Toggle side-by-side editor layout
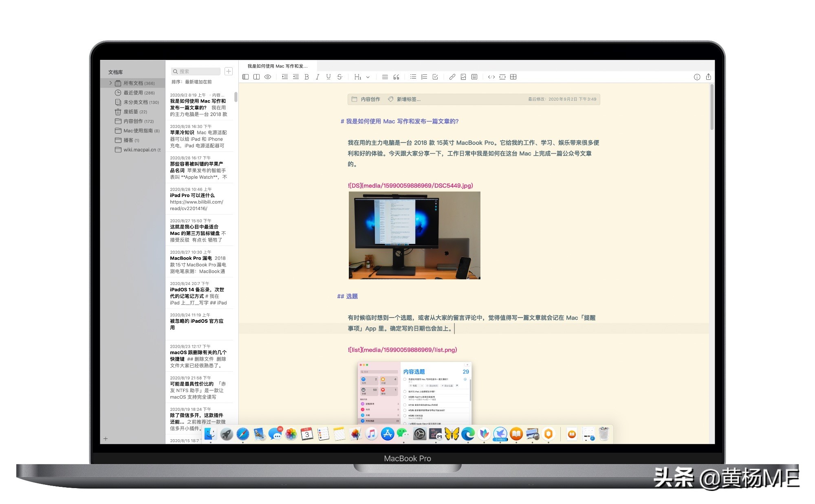 pos(256,77)
